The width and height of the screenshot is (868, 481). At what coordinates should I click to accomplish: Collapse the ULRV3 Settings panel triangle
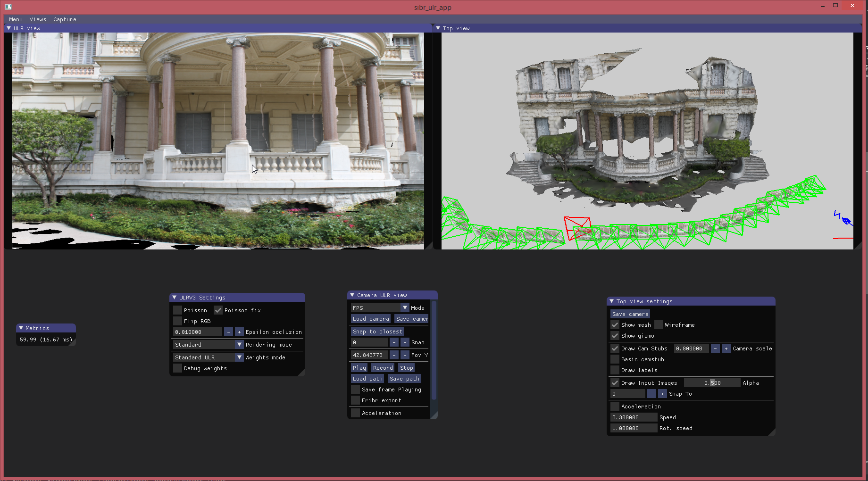[175, 298]
